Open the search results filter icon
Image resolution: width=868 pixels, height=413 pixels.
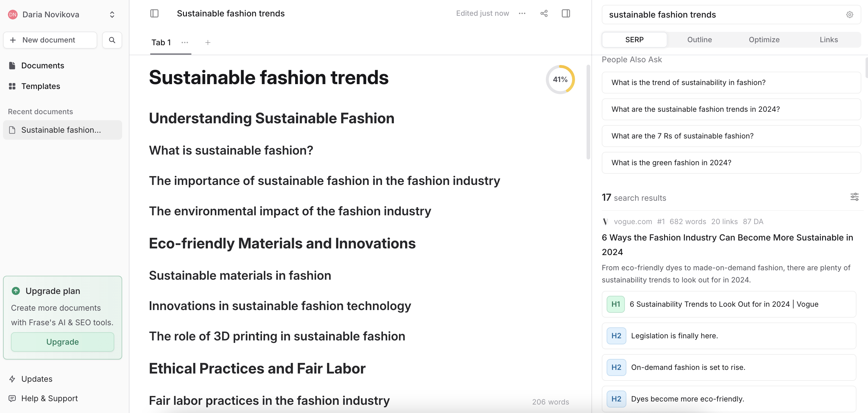coord(854,197)
